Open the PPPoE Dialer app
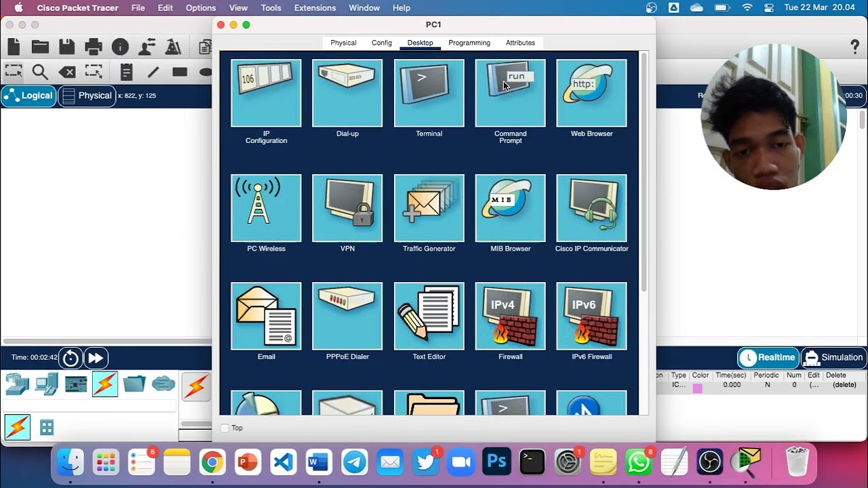Viewport: 868px width, 488px height. point(347,316)
